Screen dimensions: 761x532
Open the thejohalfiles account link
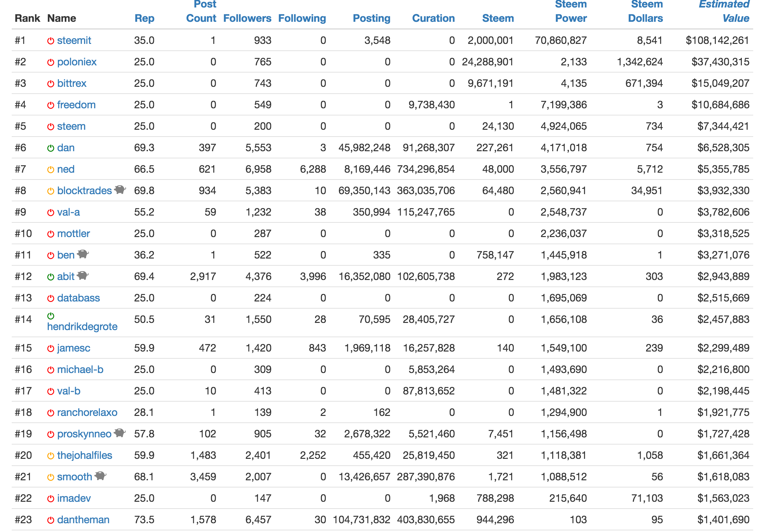pyautogui.click(x=85, y=456)
